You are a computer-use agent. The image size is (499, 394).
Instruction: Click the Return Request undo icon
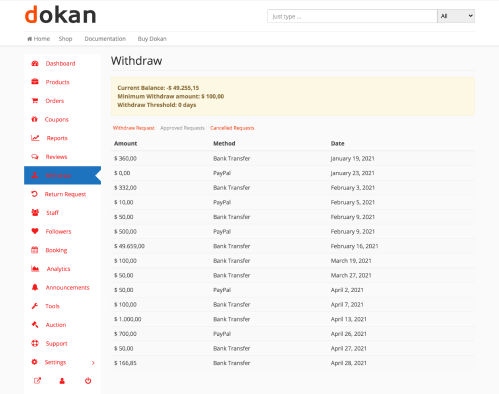click(34, 194)
